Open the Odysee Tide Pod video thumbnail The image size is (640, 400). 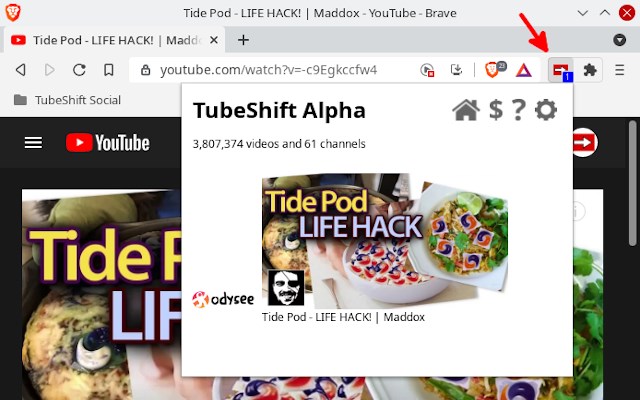(385, 241)
